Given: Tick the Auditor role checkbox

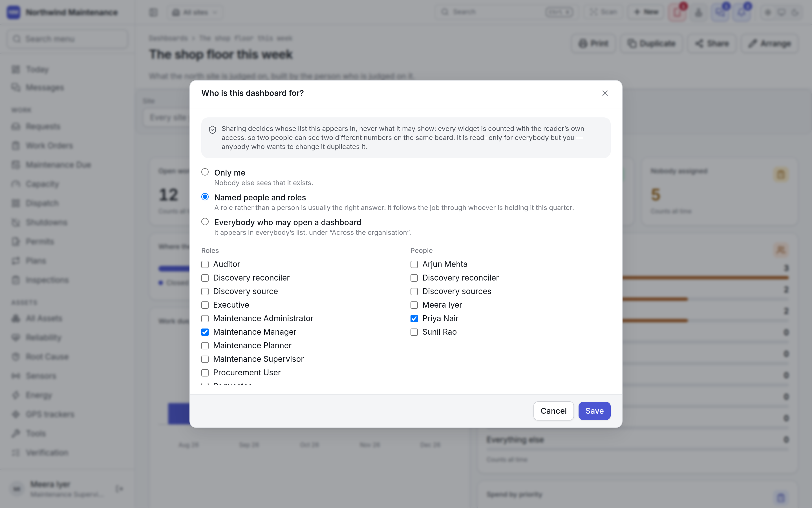Looking at the screenshot, I should [x=205, y=264].
